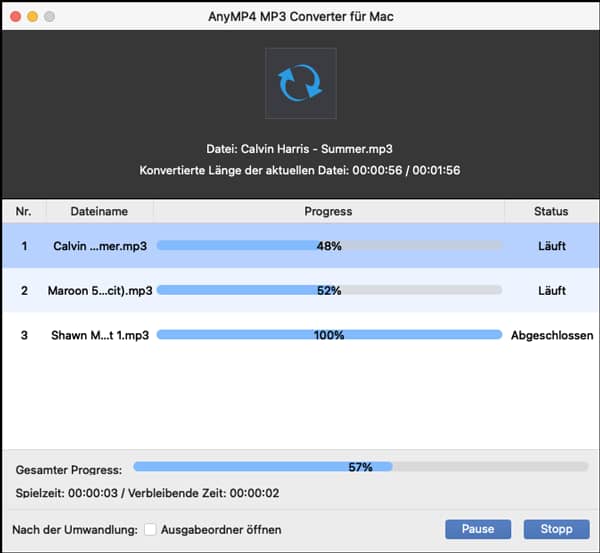This screenshot has width=600, height=553.
Task: Close the window with the red button
Action: click(15, 16)
